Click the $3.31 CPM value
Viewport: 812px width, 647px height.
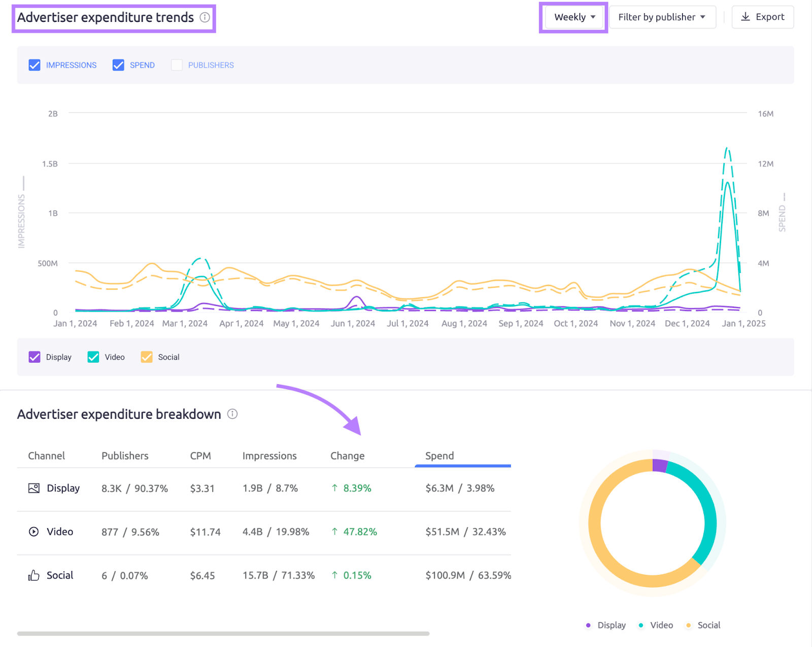202,488
